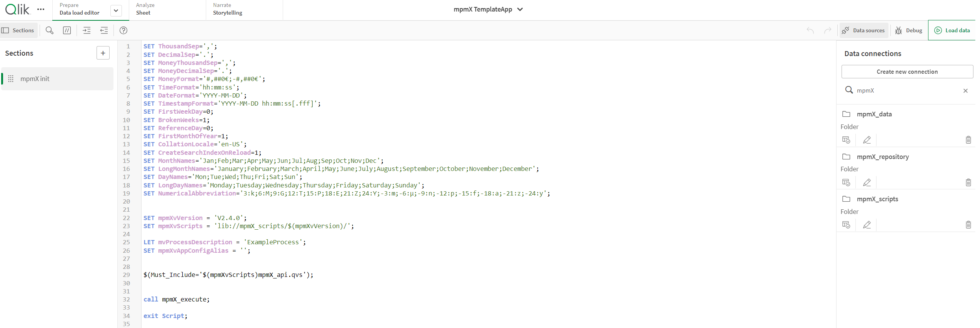The width and height of the screenshot is (980, 328).
Task: Click the search magnifier in connections
Action: [849, 90]
